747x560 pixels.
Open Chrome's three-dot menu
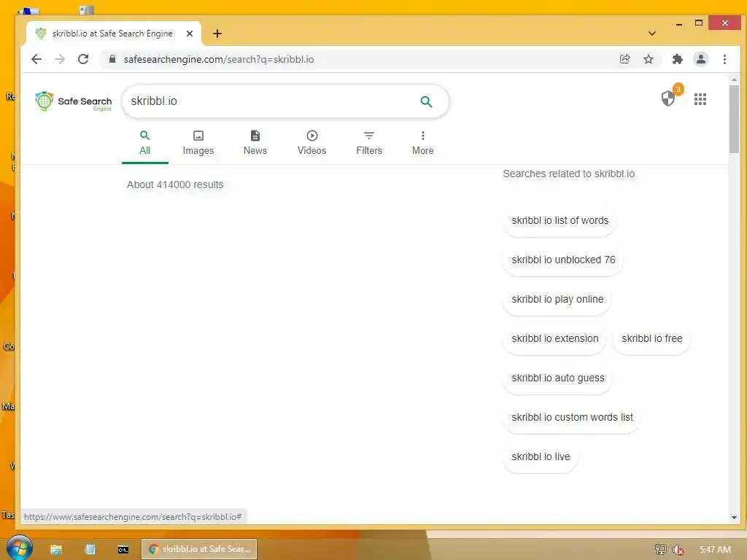tap(724, 59)
